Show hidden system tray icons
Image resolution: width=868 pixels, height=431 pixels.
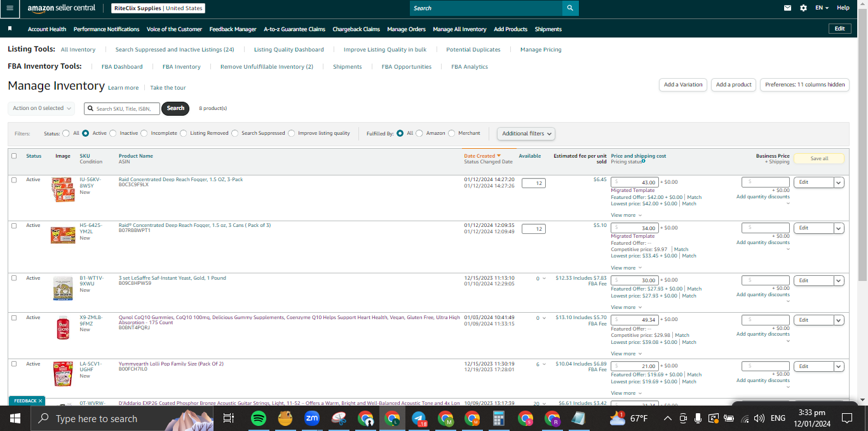coord(667,418)
